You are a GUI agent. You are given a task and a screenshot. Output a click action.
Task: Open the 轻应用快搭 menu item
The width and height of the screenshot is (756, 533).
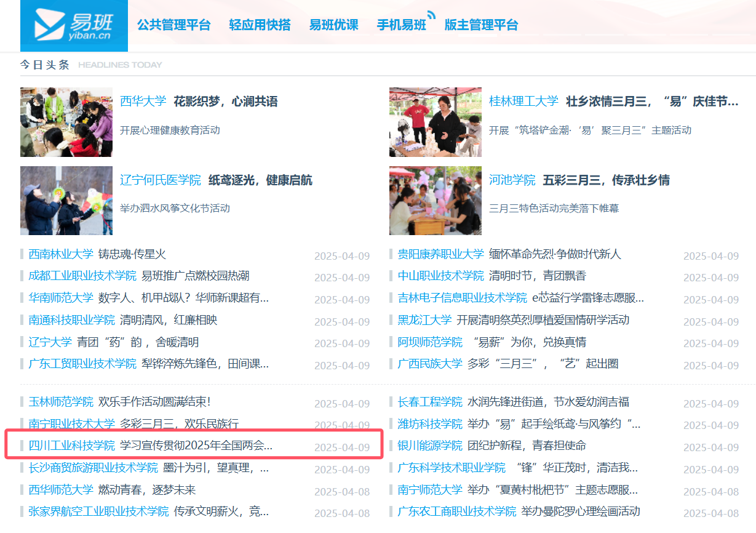260,25
